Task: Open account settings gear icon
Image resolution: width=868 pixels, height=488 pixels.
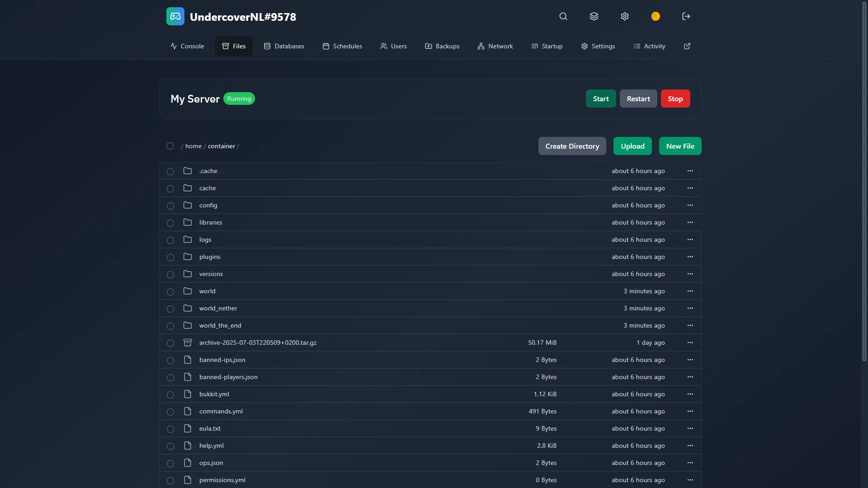Action: 625,17
